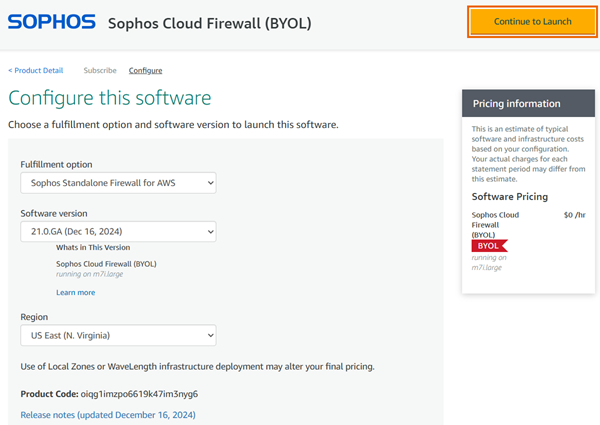Click the red BYOL badge
600x425 pixels.
click(x=488, y=245)
